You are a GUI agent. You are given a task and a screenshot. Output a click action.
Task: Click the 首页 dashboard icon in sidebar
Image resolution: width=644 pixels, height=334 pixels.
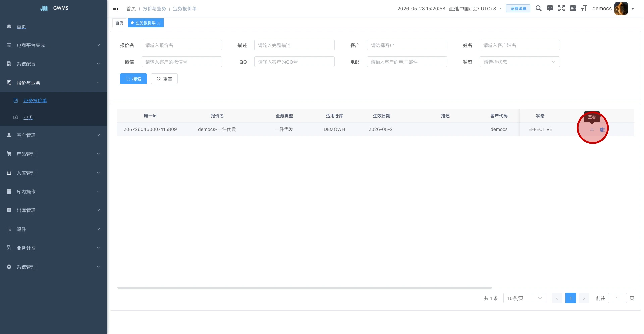9,26
